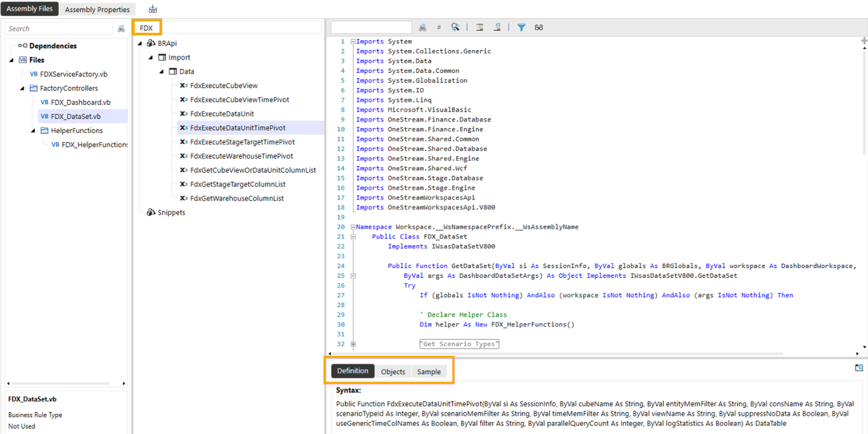Click the Excel export icon near tabs
868x434 pixels.
[152, 9]
